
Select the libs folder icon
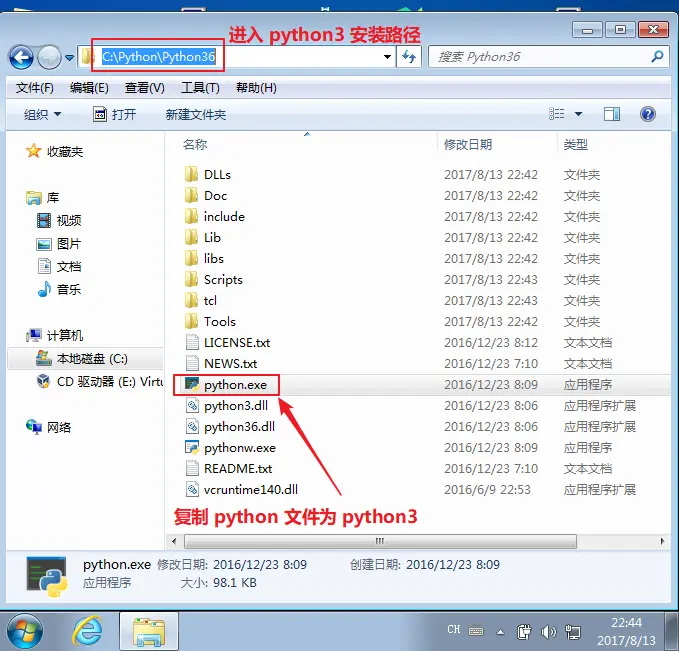(x=191, y=258)
